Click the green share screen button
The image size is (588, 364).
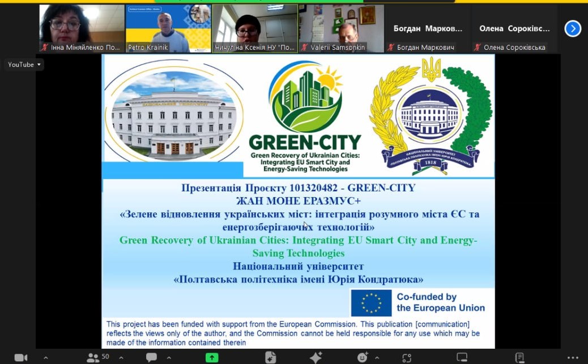click(x=212, y=358)
